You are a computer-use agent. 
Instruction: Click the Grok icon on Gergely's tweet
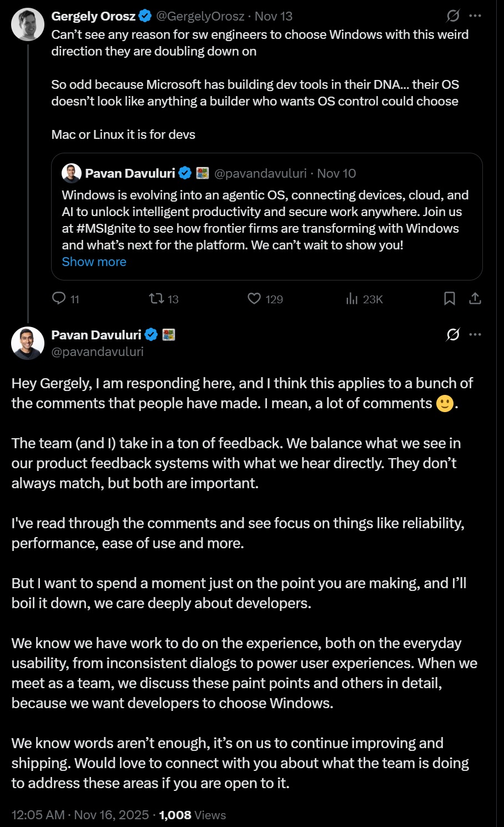(x=453, y=16)
